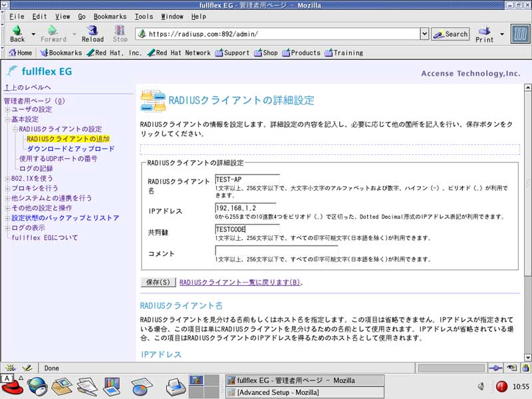Viewport: 532px width, 399px height.
Task: Collapse the 基本設定 tree node
Action: pyautogui.click(x=7, y=120)
